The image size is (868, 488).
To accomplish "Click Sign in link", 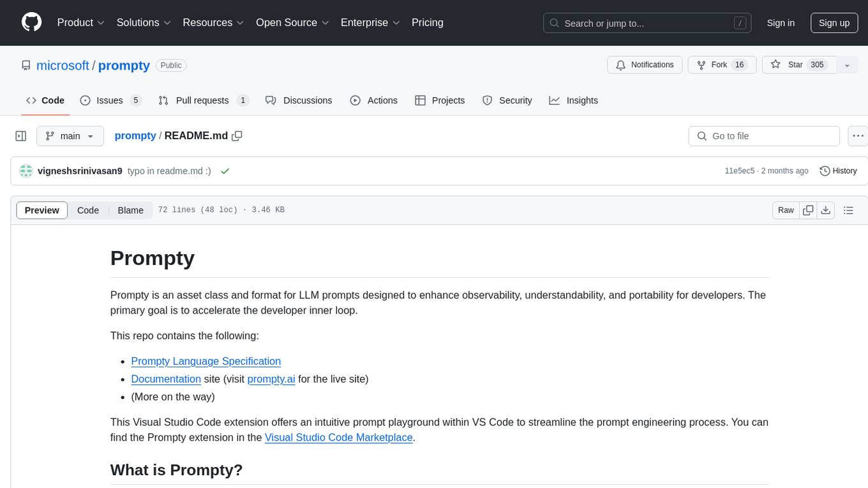I will [x=781, y=23].
